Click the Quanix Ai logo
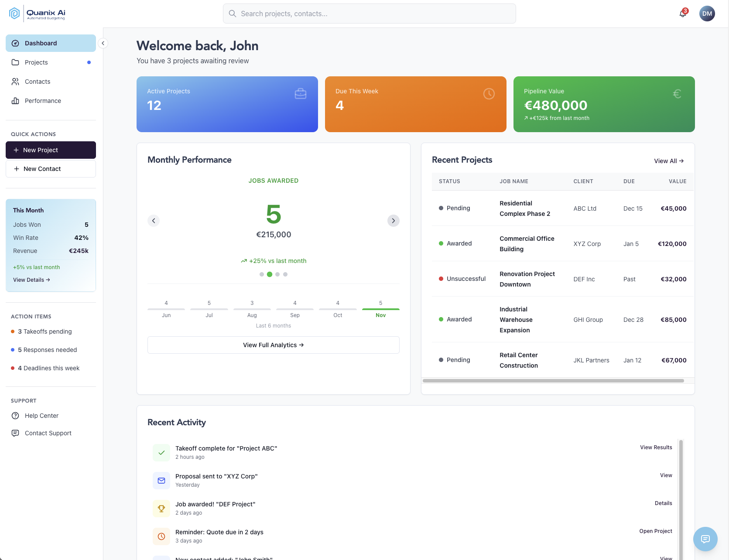Image resolution: width=729 pixels, height=560 pixels. [38, 14]
